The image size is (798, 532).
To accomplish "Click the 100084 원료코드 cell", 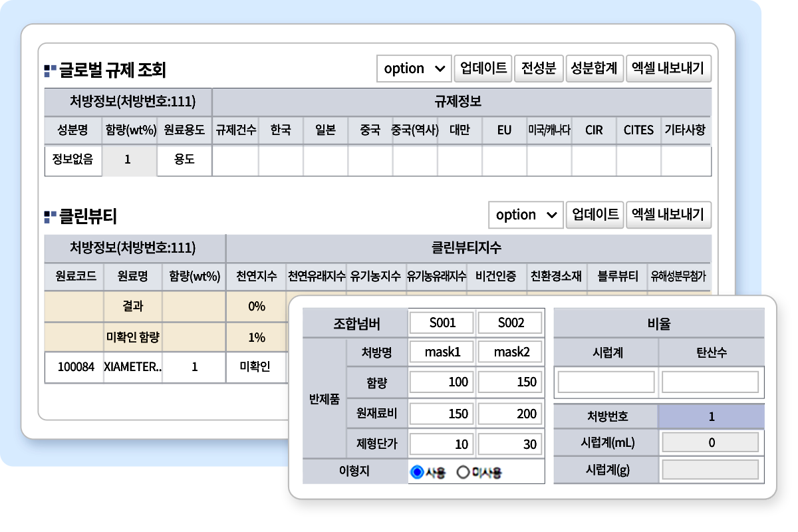I will (x=74, y=366).
